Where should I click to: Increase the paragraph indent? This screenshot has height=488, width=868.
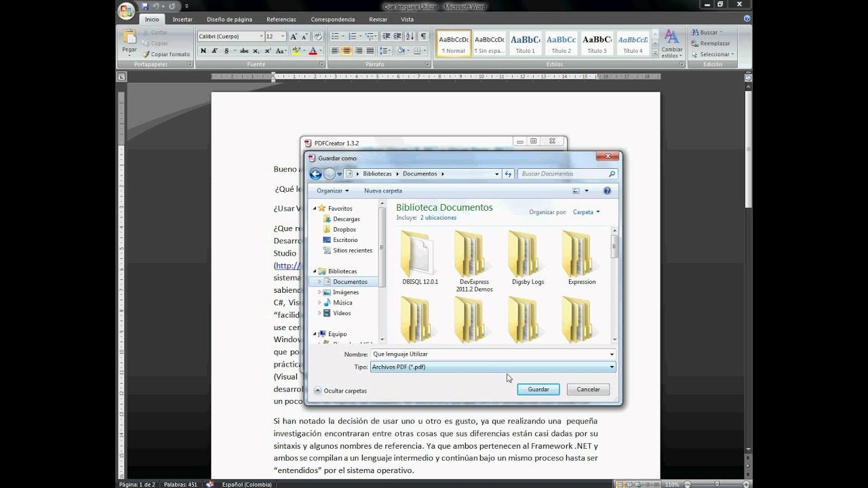tap(397, 37)
